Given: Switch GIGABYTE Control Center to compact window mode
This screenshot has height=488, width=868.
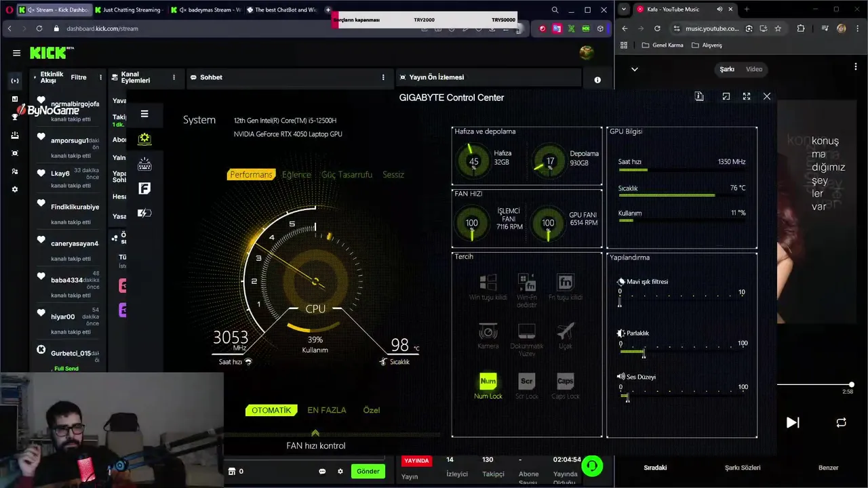Looking at the screenshot, I should 726,97.
